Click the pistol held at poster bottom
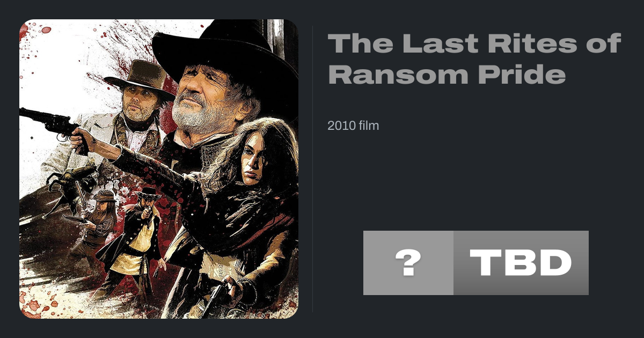Screen dimensions: 644x338 [215, 298]
